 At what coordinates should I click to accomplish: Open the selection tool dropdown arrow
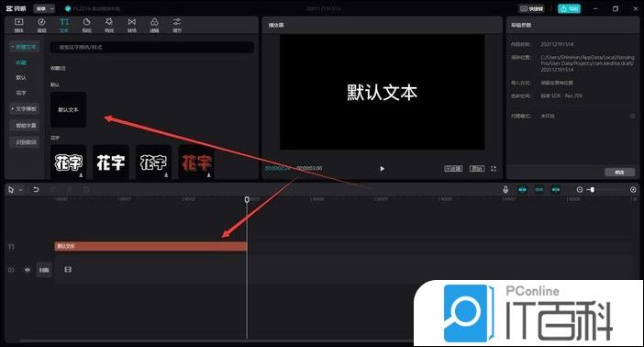point(20,190)
